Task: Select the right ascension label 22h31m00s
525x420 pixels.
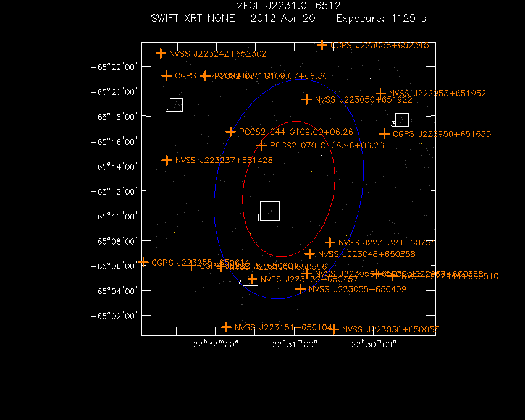Action: pos(295,344)
